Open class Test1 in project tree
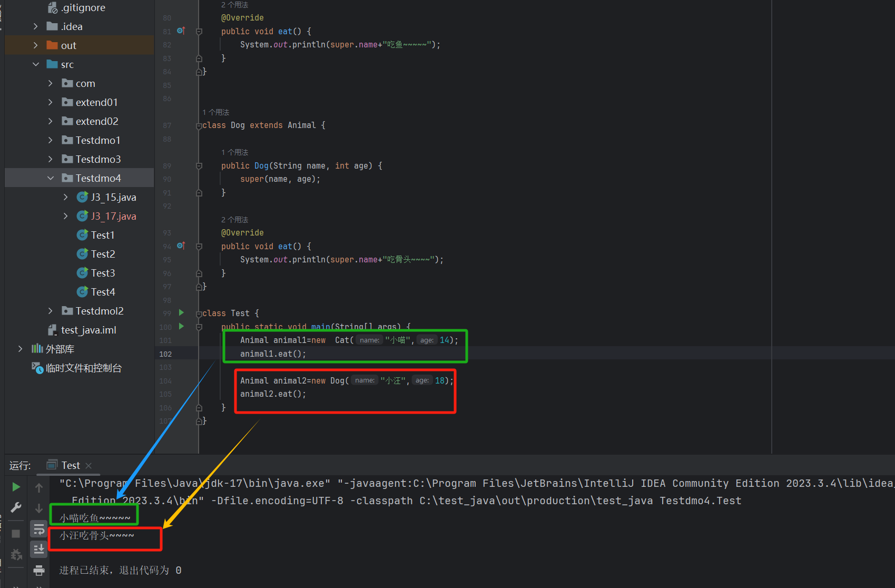895x588 pixels. [x=103, y=235]
